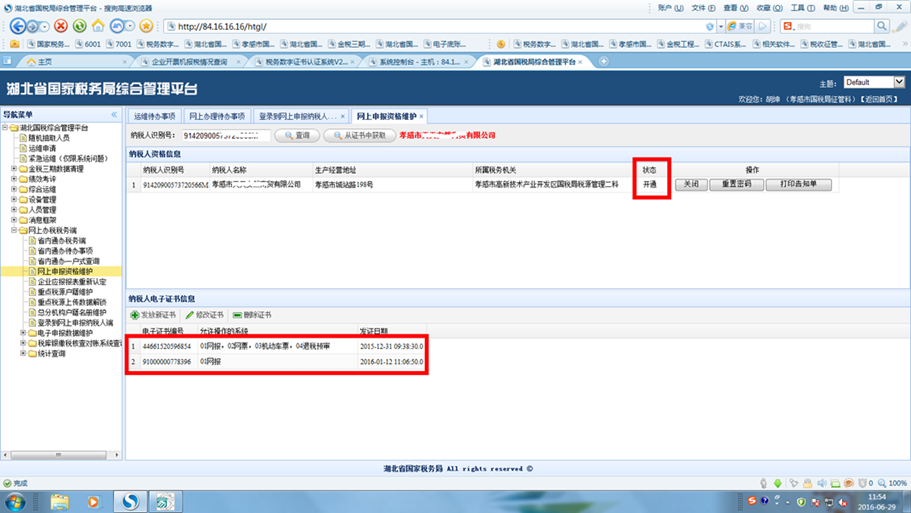Click the zoom 100% control in status bar

[x=893, y=483]
